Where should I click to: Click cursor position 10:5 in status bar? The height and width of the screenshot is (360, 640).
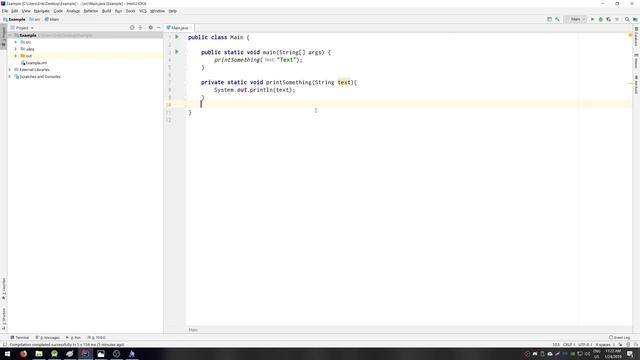click(556, 344)
